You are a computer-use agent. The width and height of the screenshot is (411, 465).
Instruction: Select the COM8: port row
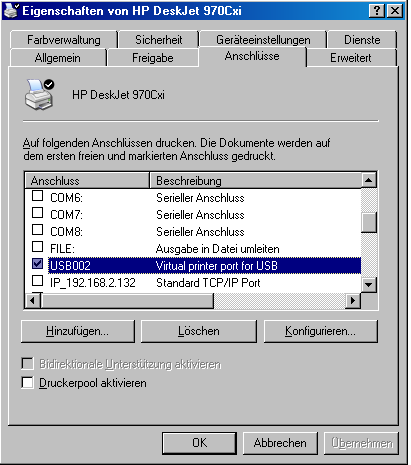pyautogui.click(x=193, y=232)
